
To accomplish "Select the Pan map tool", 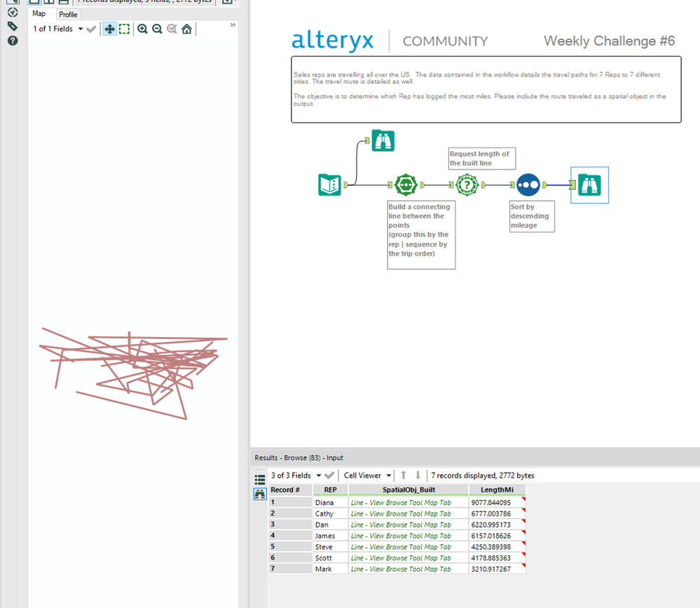I will pyautogui.click(x=109, y=29).
